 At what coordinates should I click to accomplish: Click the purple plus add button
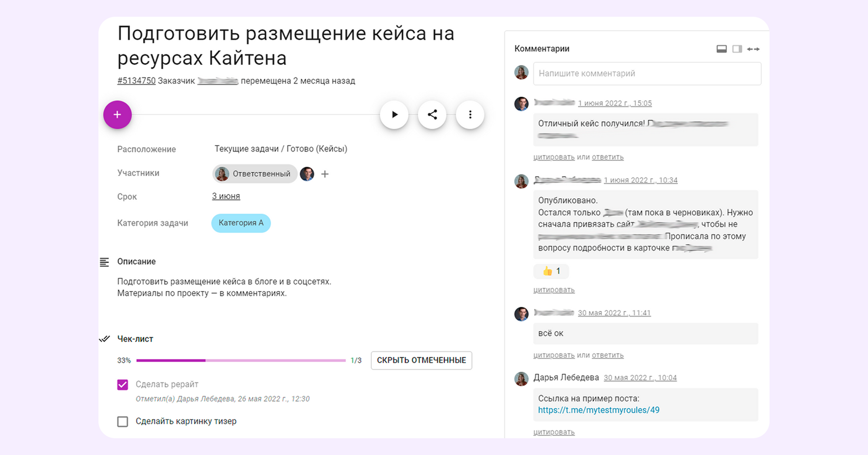tap(117, 115)
